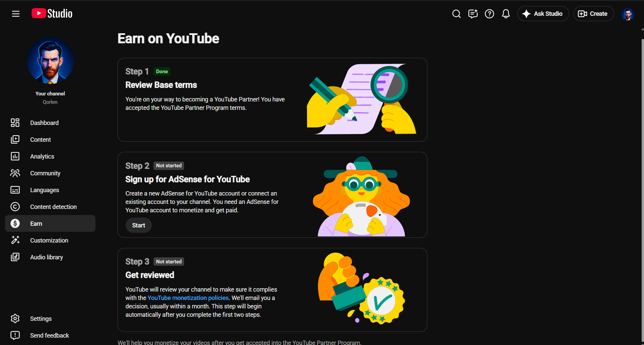Click the Your channel label
Image resolution: width=644 pixels, height=345 pixels.
(50, 94)
